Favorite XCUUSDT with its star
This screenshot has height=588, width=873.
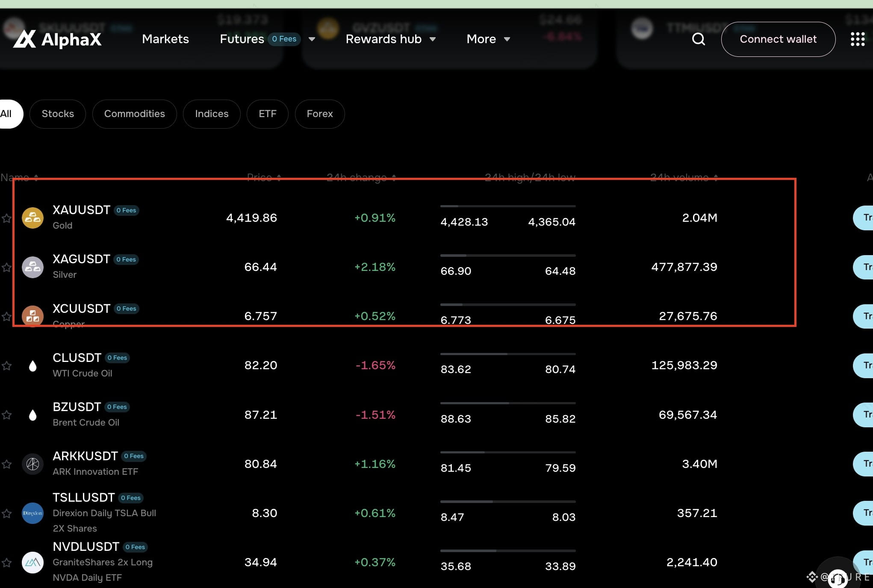(6, 317)
